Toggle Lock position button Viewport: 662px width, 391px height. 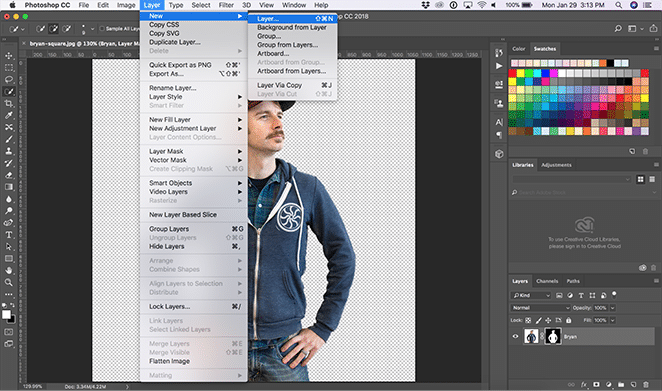[x=548, y=320]
